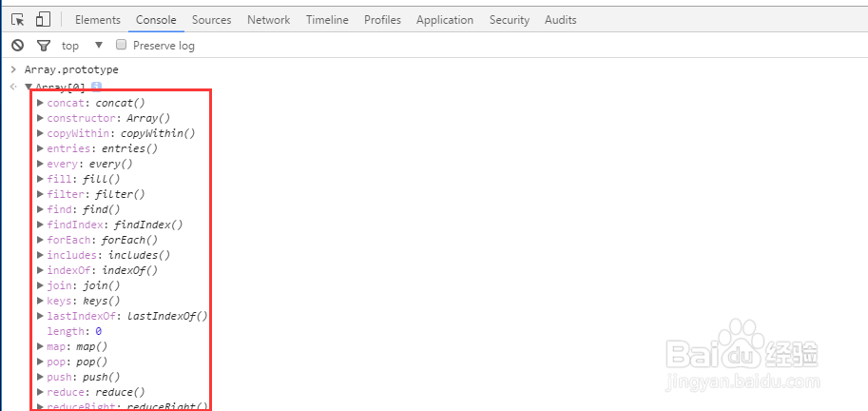The height and width of the screenshot is (411, 868).
Task: Expand the findIndex property
Action: 40,225
